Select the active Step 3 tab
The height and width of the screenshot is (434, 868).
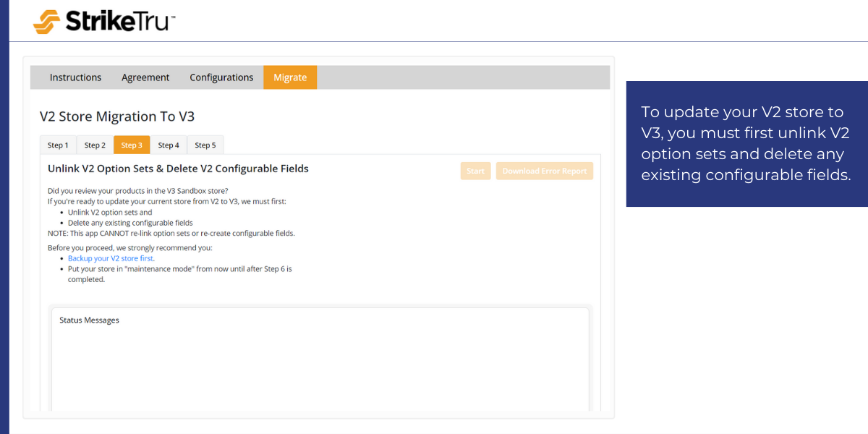click(132, 145)
